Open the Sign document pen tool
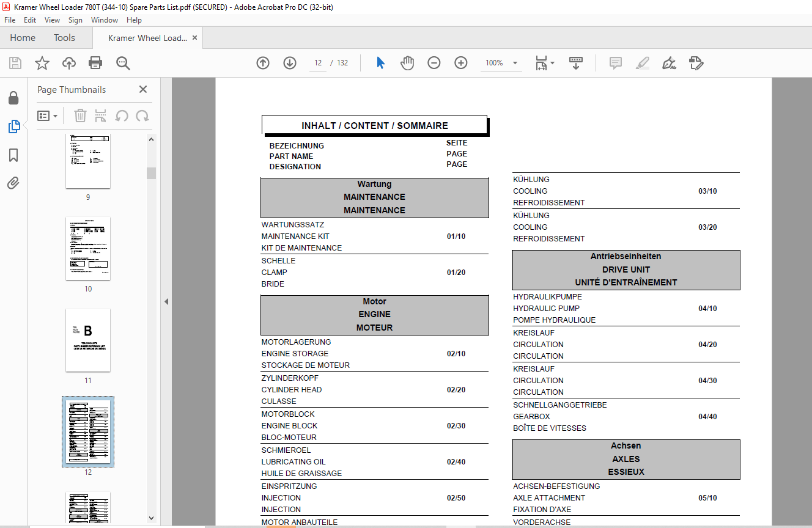 point(669,63)
